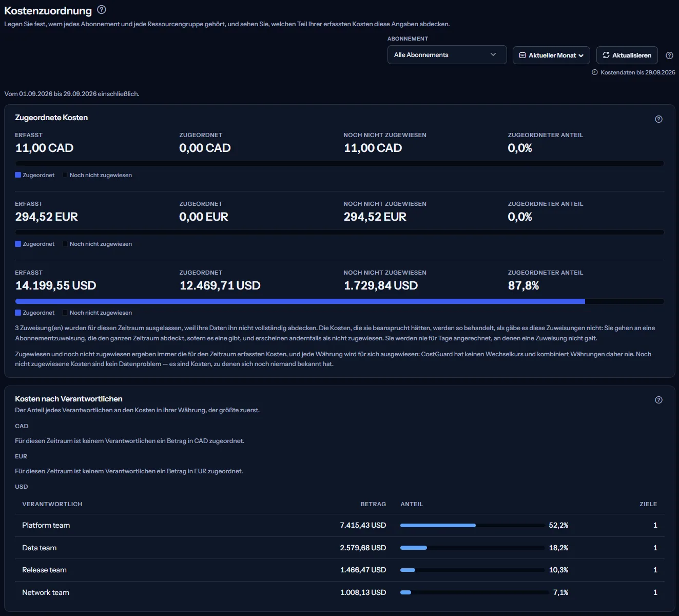Click the Kostendaten bis 29.09.2026 label

click(637, 72)
